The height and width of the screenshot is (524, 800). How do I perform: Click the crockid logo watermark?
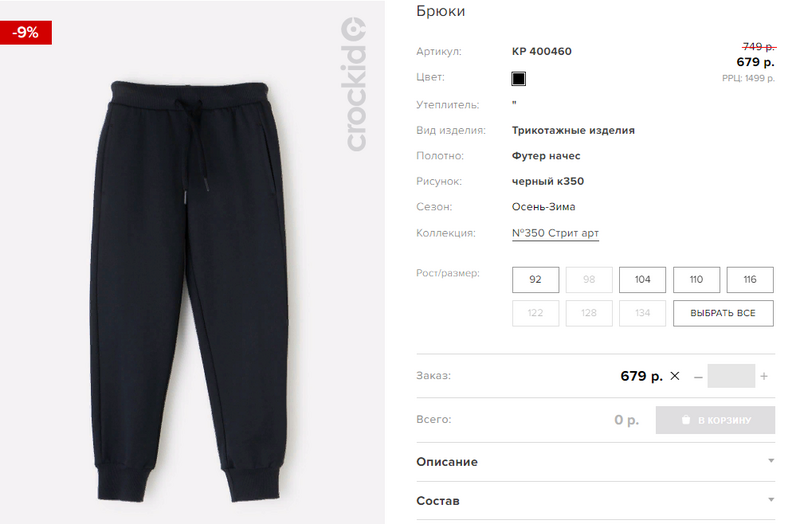tap(354, 84)
